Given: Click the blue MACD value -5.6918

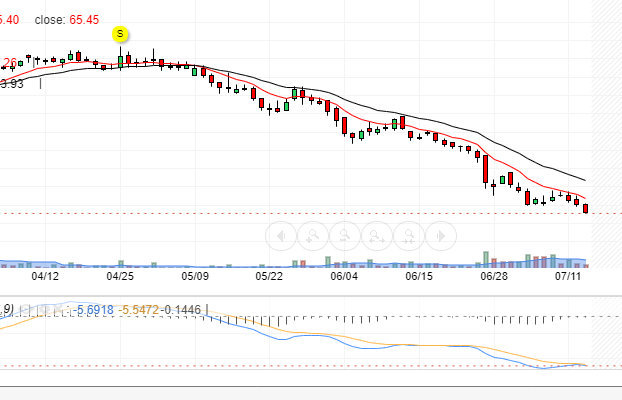Looking at the screenshot, I should tap(93, 310).
